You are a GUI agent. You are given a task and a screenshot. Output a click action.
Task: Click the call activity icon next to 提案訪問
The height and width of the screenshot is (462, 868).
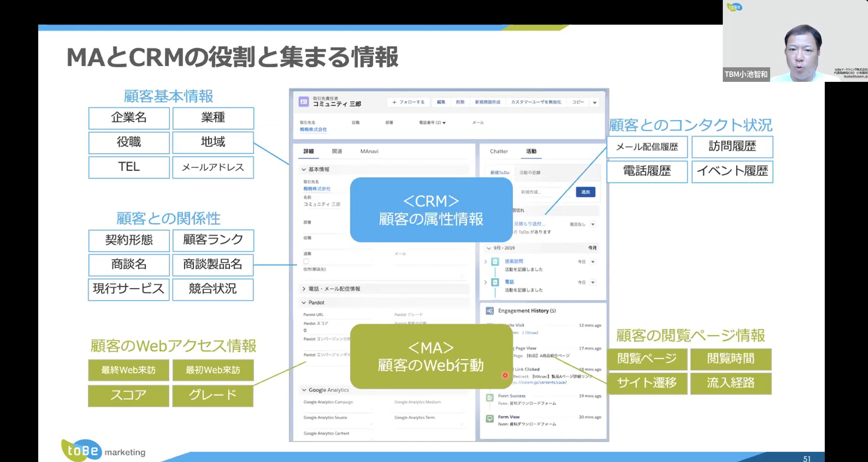coord(495,261)
